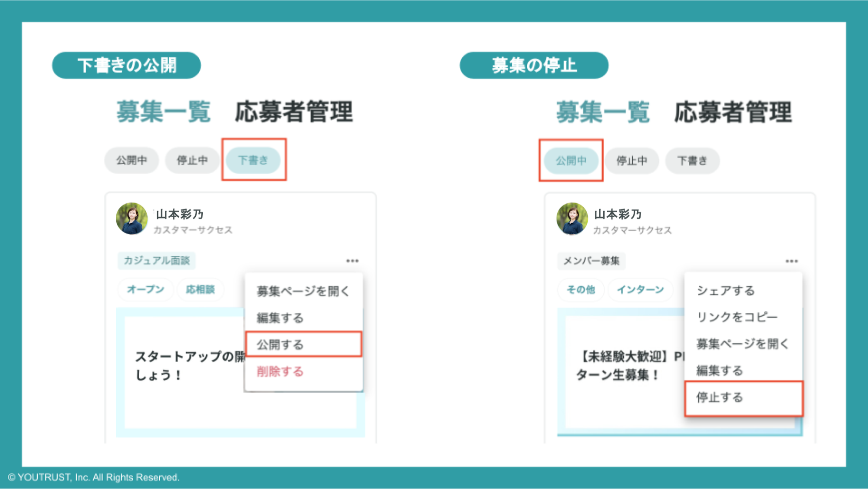The height and width of the screenshot is (490, 868).
Task: Open the ellipsis menu on the draft posting card
Action: [353, 260]
